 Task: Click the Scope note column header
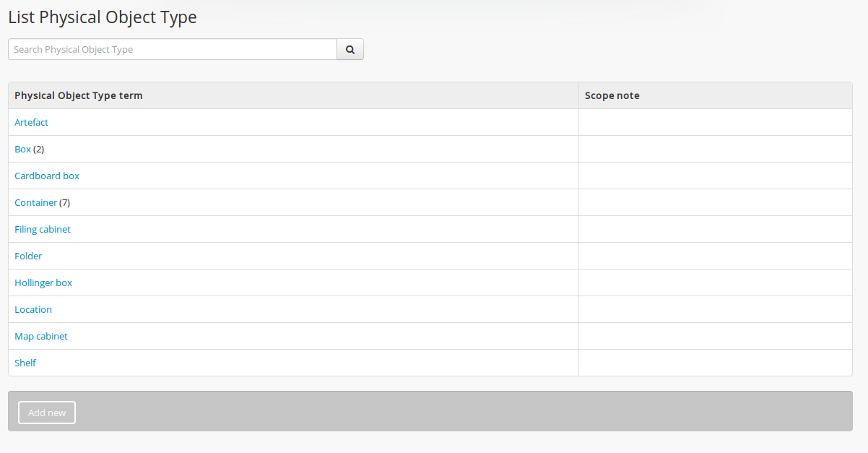click(612, 96)
